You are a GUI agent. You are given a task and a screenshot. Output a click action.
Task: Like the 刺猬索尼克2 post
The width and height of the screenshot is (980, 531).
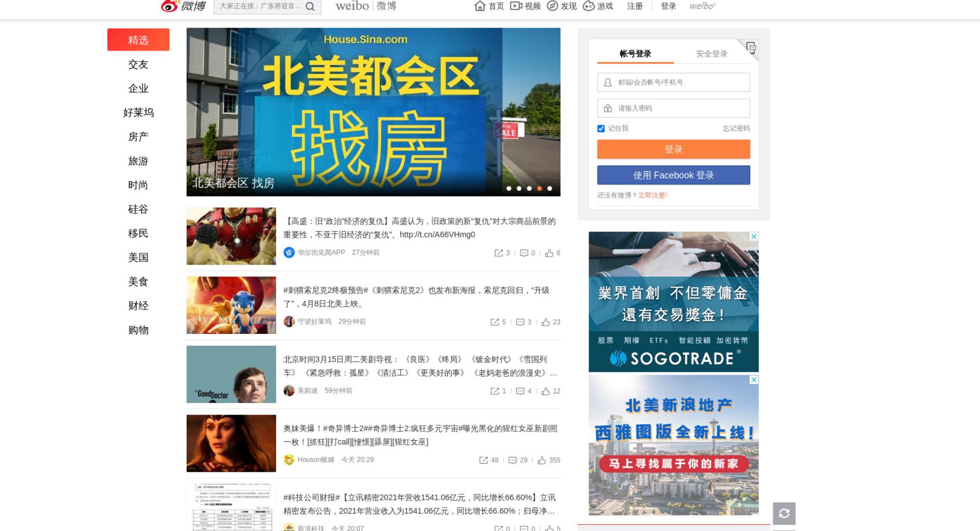(x=546, y=322)
